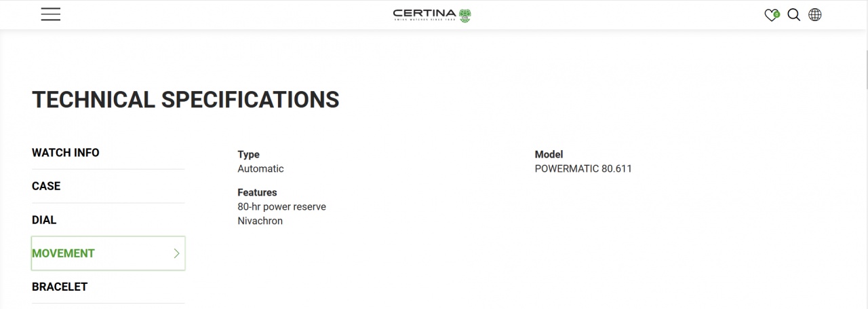Click the TECHNICAL SPECIFICATIONS heading

[185, 100]
